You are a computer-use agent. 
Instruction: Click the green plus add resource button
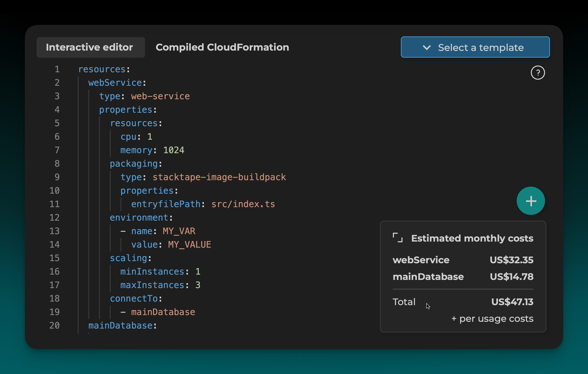[531, 201]
